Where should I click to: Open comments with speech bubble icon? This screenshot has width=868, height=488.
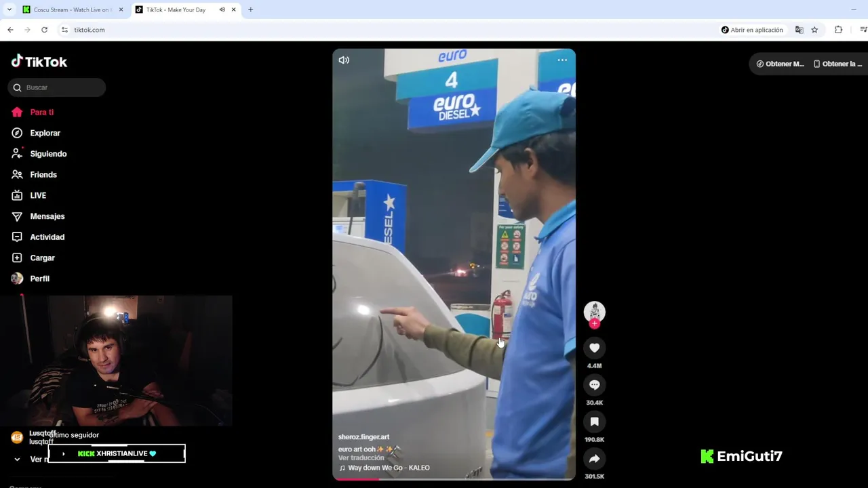coord(594,385)
